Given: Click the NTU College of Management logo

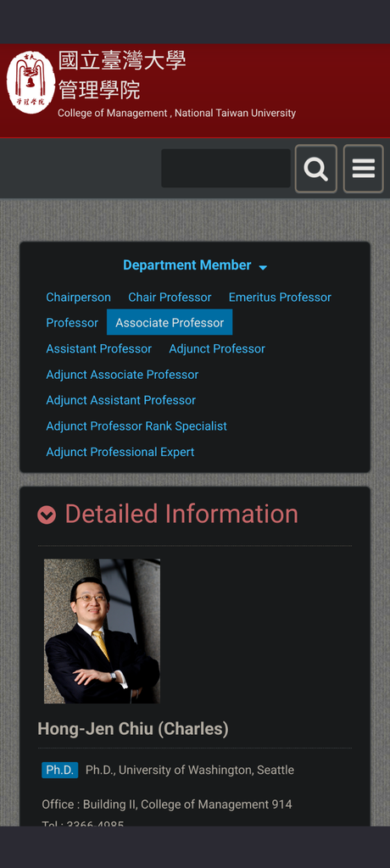Looking at the screenshot, I should [31, 82].
